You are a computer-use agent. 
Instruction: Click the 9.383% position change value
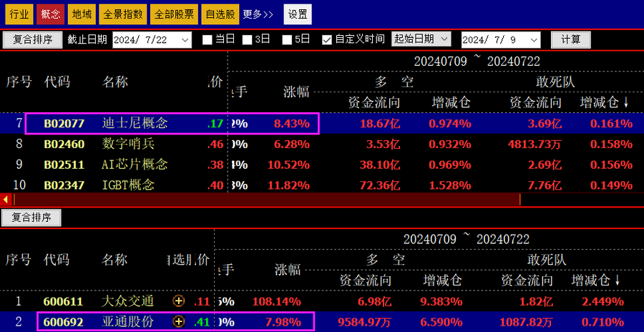pyautogui.click(x=441, y=302)
